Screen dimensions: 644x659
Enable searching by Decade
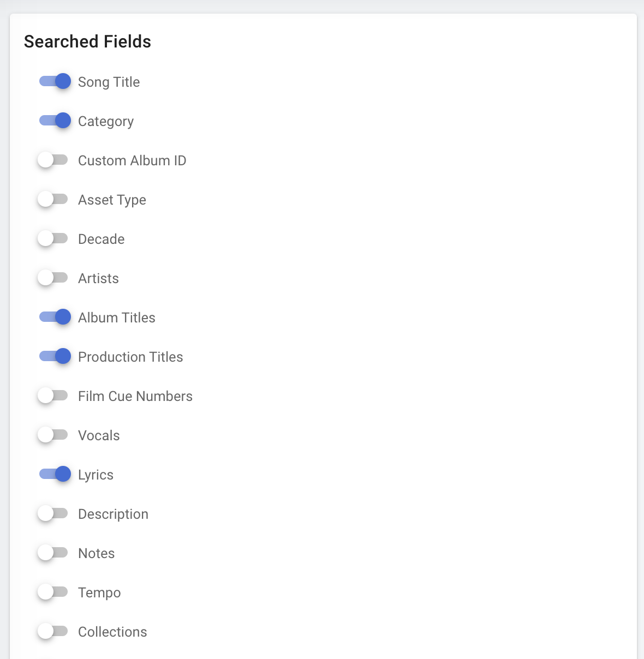(53, 238)
